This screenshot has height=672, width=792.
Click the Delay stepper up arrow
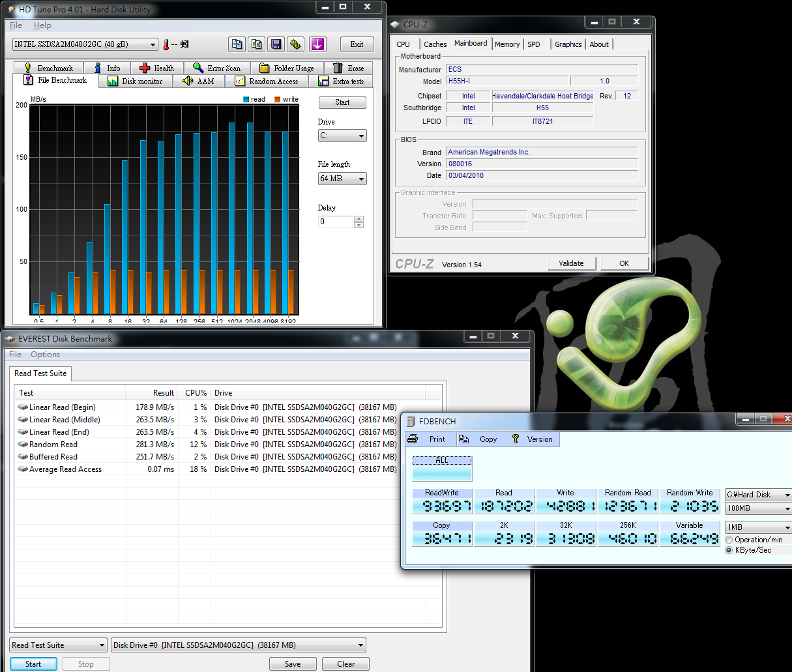click(359, 218)
